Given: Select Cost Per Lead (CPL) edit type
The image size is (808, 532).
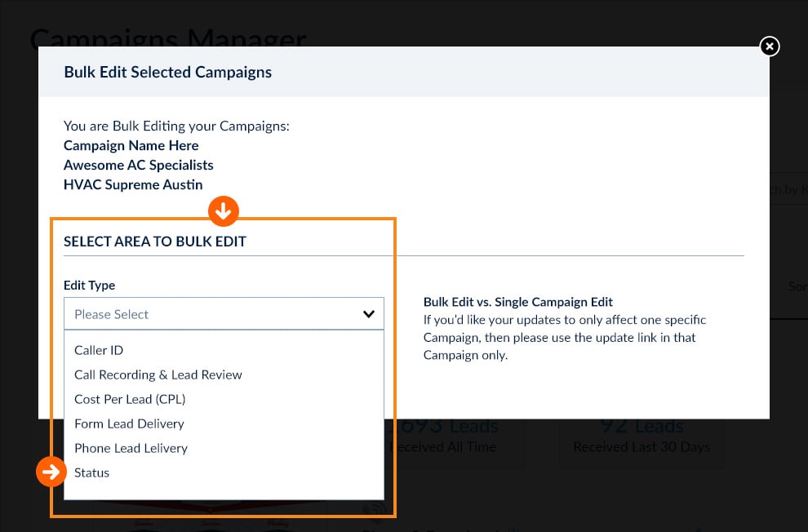Looking at the screenshot, I should click(x=130, y=398).
